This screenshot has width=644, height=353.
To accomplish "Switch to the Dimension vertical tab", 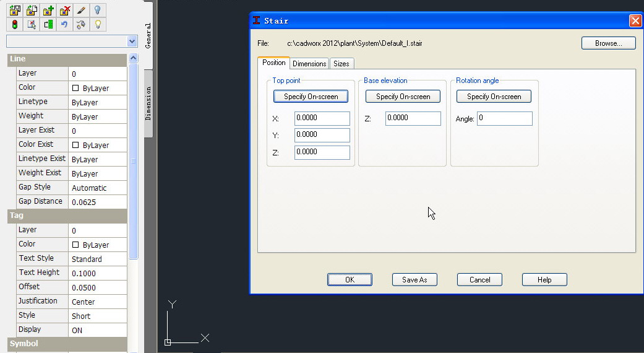I will point(148,103).
